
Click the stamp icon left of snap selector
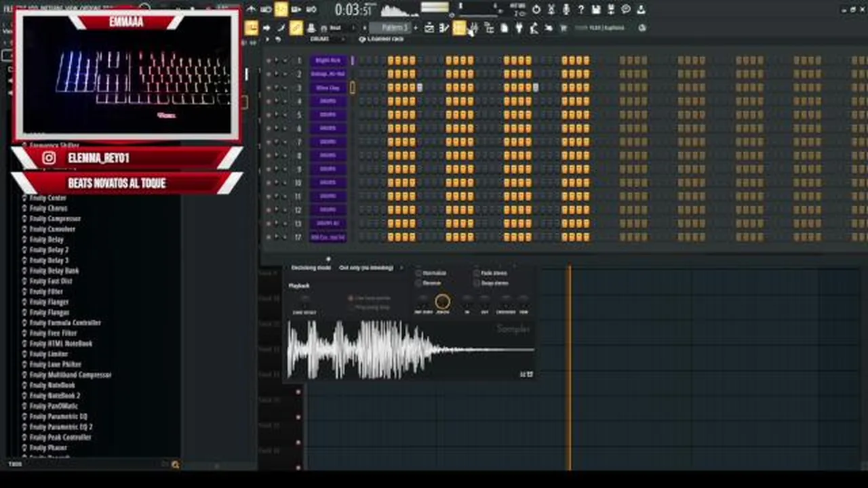coord(311,28)
